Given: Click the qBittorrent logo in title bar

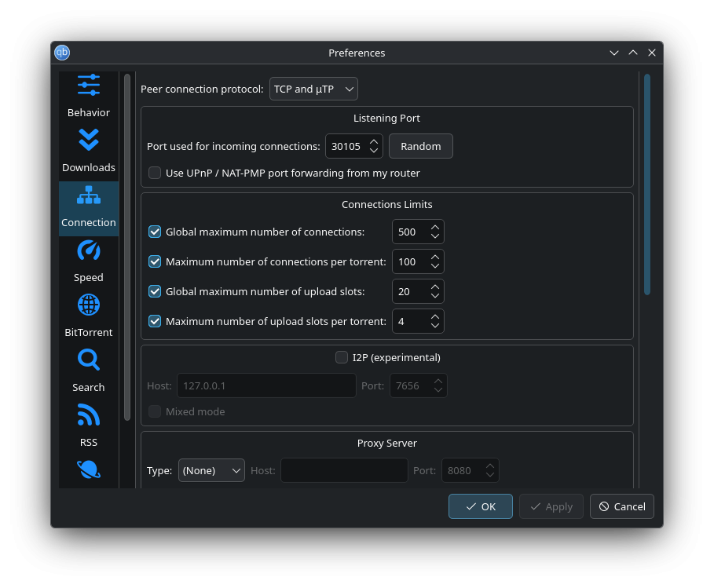Looking at the screenshot, I should tap(62, 53).
